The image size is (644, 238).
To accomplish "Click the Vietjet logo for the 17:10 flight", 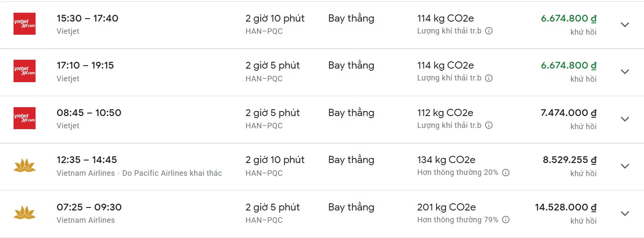I will click(x=25, y=71).
